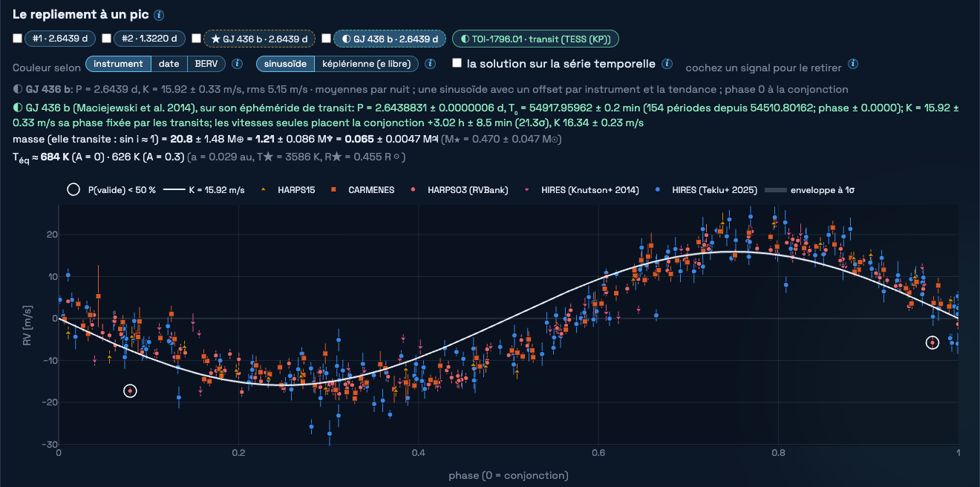This screenshot has height=487, width=980.
Task: Enable 'la solution sur la série temporelle' checkbox
Action: click(x=457, y=63)
